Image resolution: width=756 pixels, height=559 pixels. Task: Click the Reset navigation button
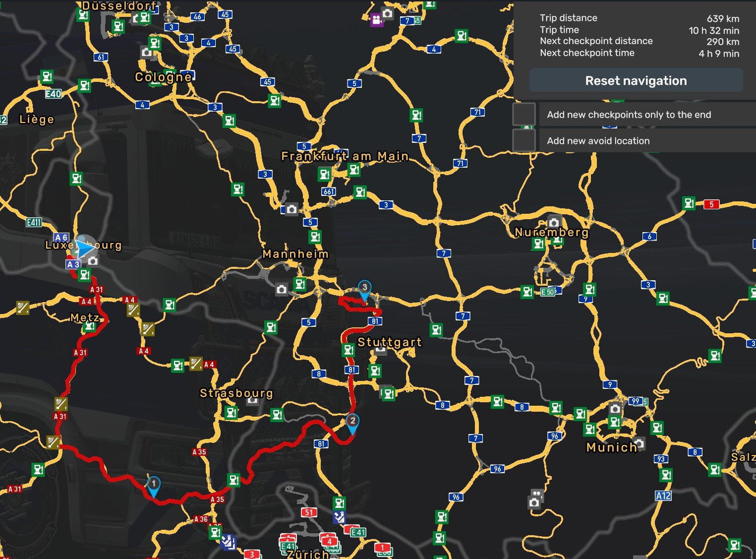[x=636, y=81]
